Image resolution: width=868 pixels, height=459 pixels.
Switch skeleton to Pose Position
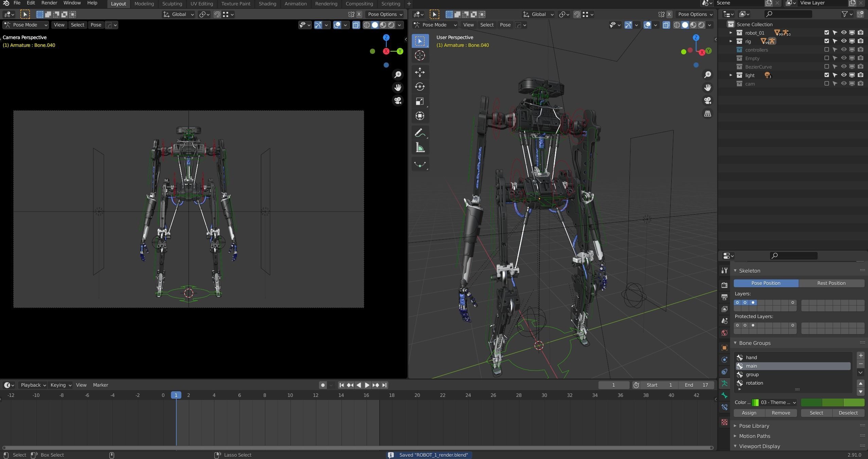[766, 283]
